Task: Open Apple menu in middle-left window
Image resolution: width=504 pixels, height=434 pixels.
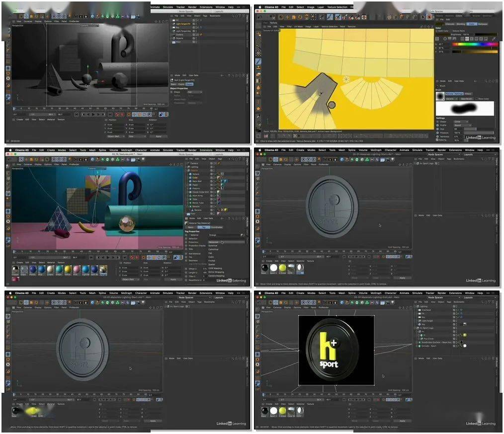Action: coord(10,150)
